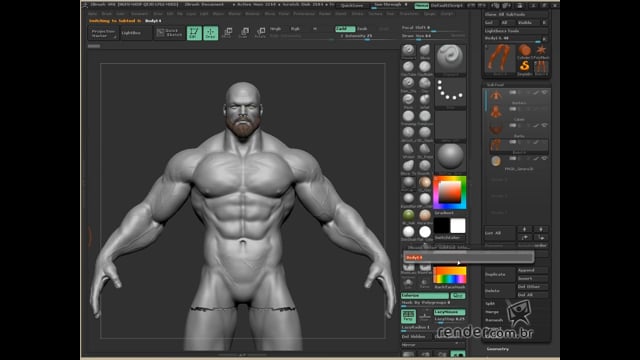
Task: Toggle the green Draw mode button
Action: pyautogui.click(x=211, y=33)
